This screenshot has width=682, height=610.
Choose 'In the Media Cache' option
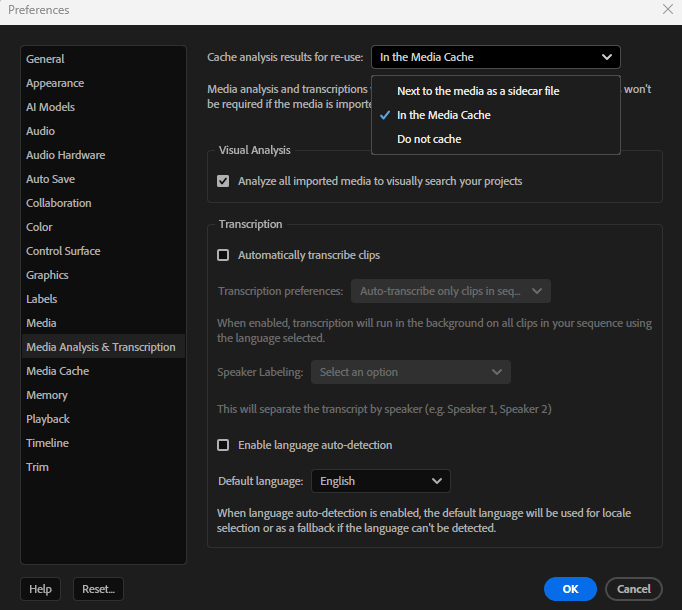[x=496, y=115]
